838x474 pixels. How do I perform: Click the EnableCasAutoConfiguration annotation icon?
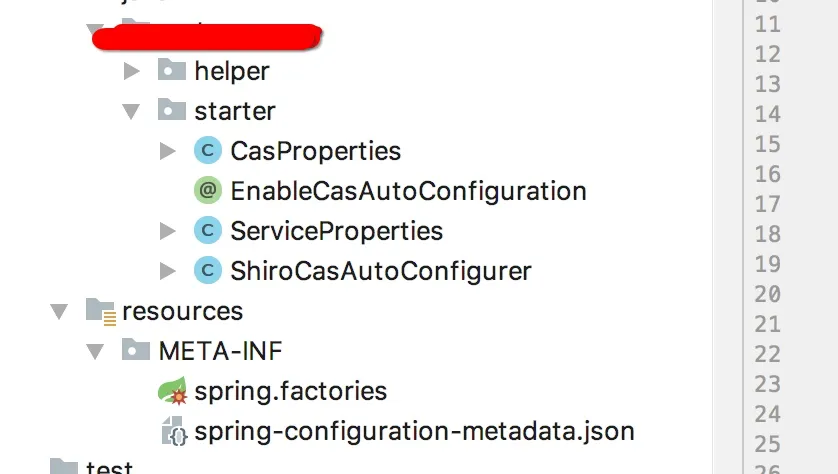tap(207, 191)
